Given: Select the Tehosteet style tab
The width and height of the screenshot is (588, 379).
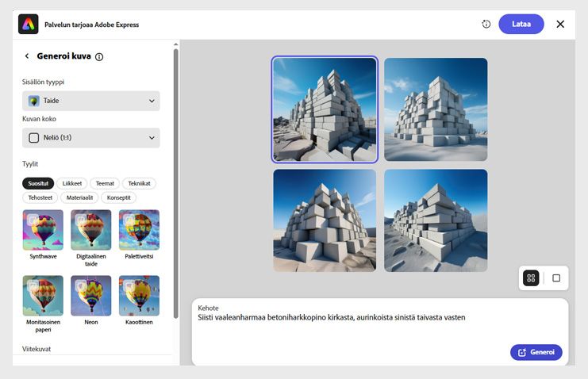Looking at the screenshot, I should click(40, 197).
